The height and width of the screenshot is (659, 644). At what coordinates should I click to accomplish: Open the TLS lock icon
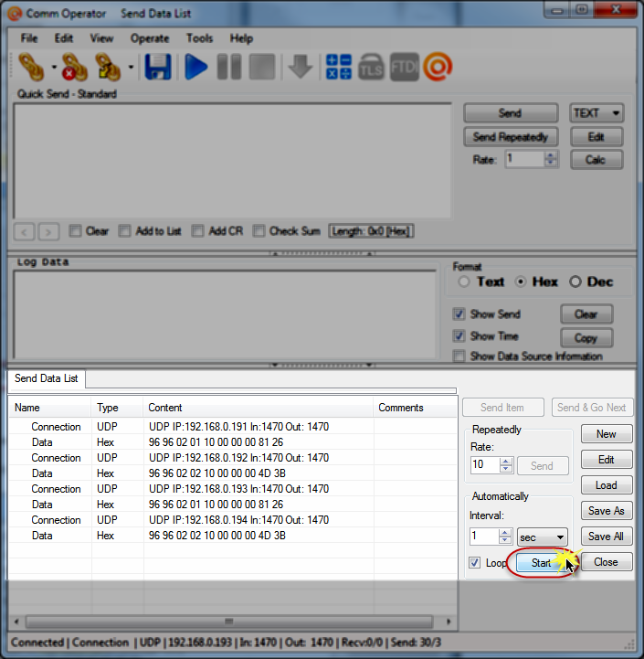371,68
